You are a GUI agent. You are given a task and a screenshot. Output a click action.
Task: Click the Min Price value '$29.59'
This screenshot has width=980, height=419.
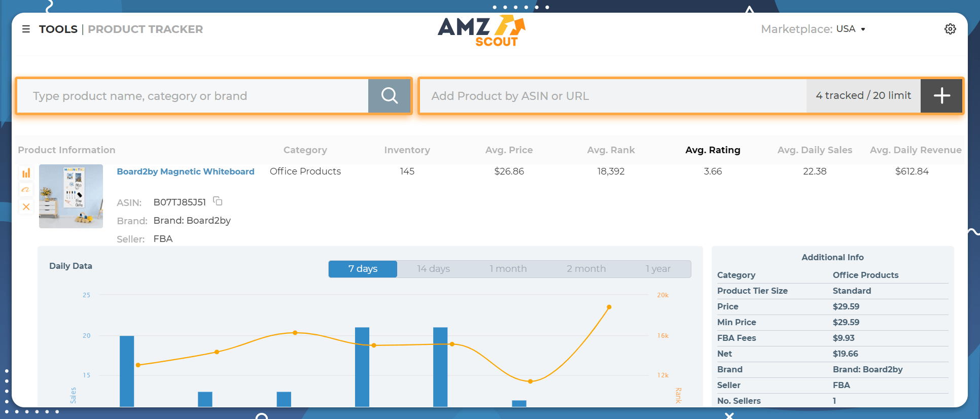846,322
